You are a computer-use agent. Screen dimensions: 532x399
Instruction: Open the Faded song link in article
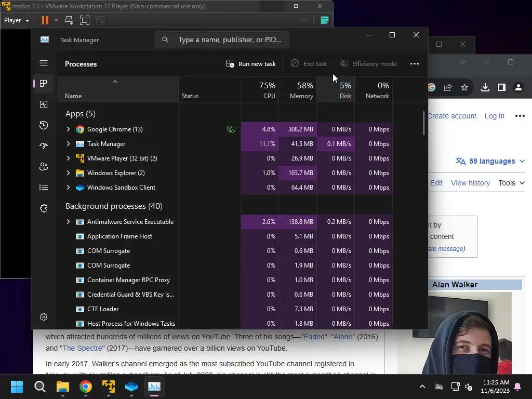(x=313, y=337)
